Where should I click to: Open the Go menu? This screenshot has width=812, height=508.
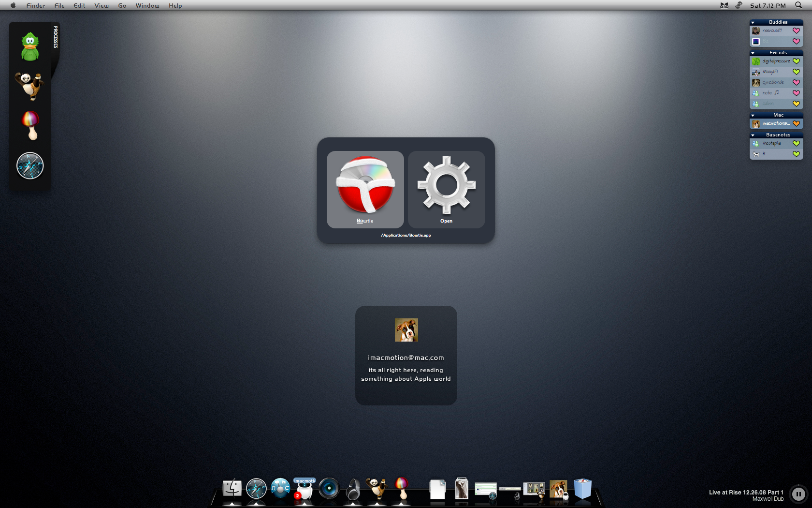point(122,5)
